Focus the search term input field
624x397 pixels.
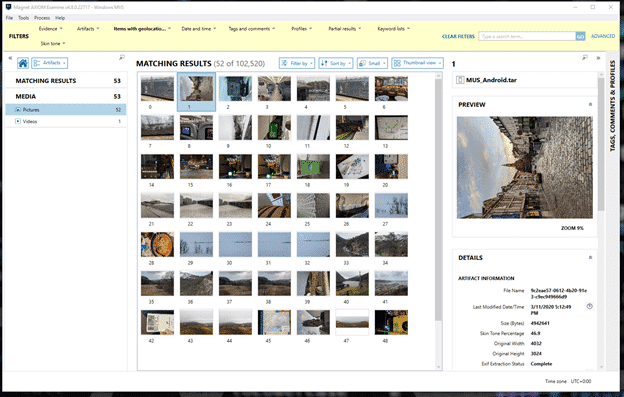pos(527,36)
